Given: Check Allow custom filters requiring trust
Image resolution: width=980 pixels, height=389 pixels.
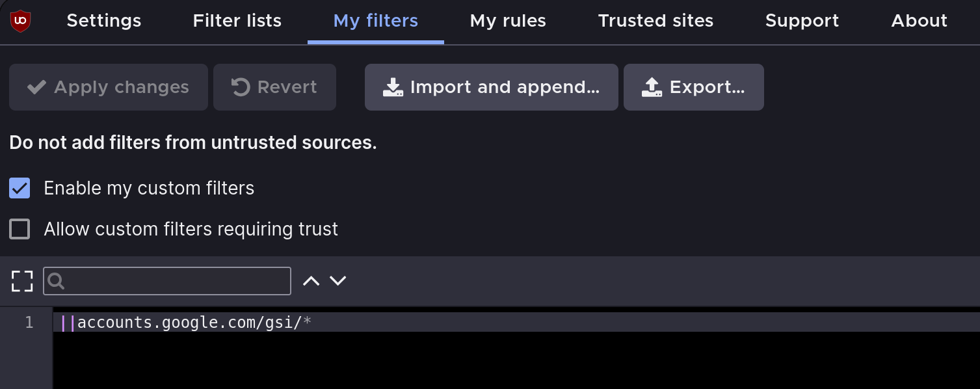Looking at the screenshot, I should coord(20,229).
